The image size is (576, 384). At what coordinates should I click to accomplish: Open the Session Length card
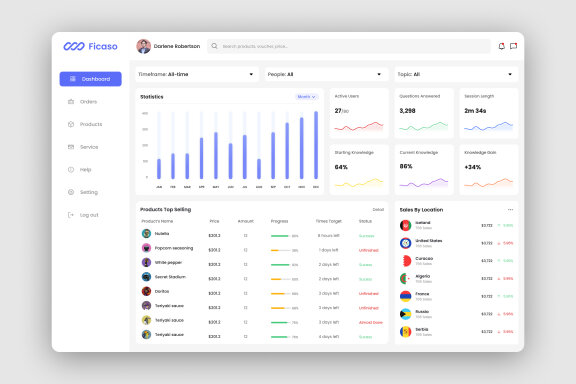[489, 113]
